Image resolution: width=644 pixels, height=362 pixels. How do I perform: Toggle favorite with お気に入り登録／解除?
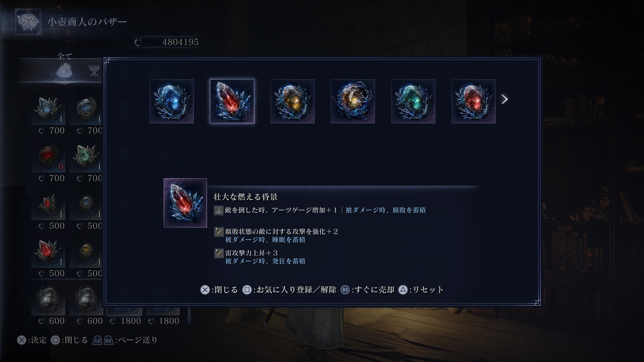tap(289, 290)
